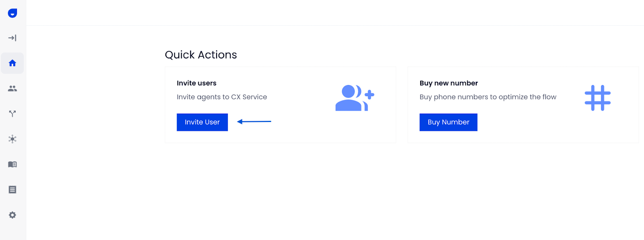Open the Home sidebar icon
Image resolution: width=644 pixels, height=240 pixels.
12,63
